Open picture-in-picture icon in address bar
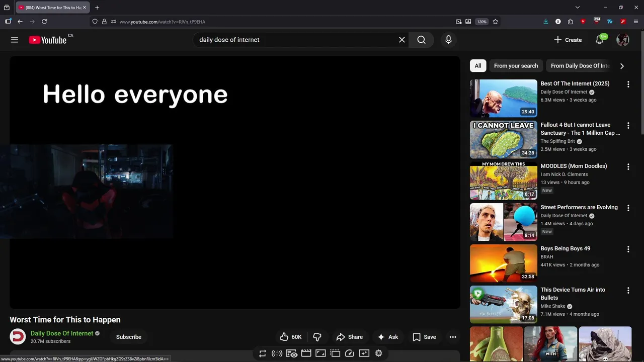Viewport: 644px width, 362px height. 459,22
